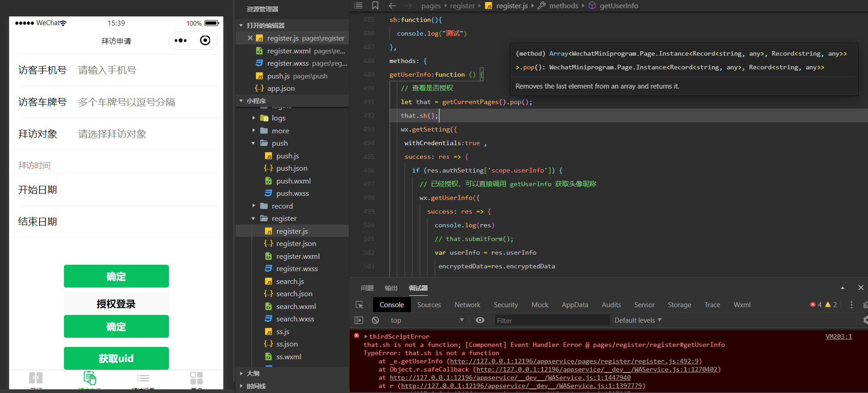
Task: Open the devtools more options vertical dots
Action: tap(852, 305)
